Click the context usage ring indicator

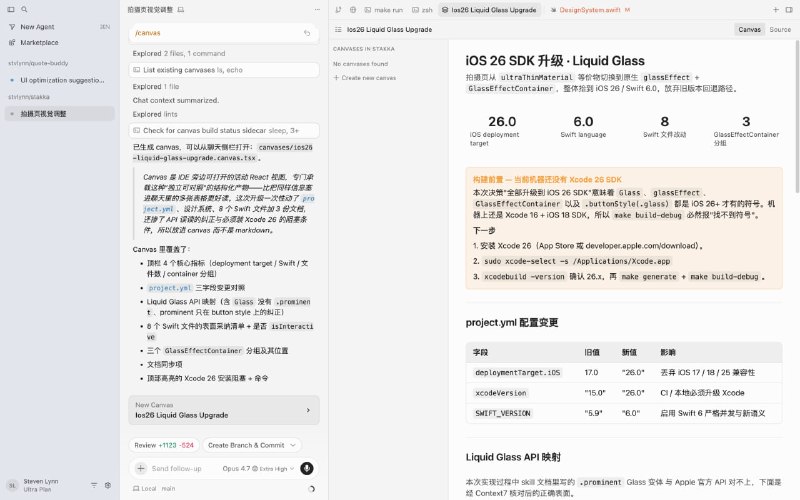tap(311, 489)
